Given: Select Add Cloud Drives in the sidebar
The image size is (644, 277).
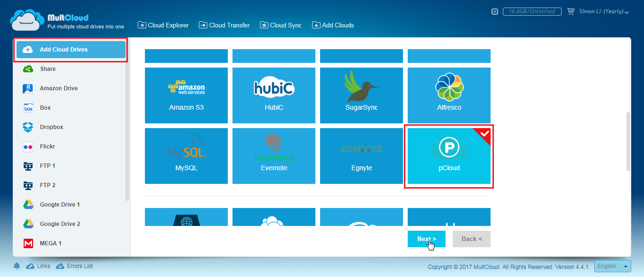Looking at the screenshot, I should (71, 50).
